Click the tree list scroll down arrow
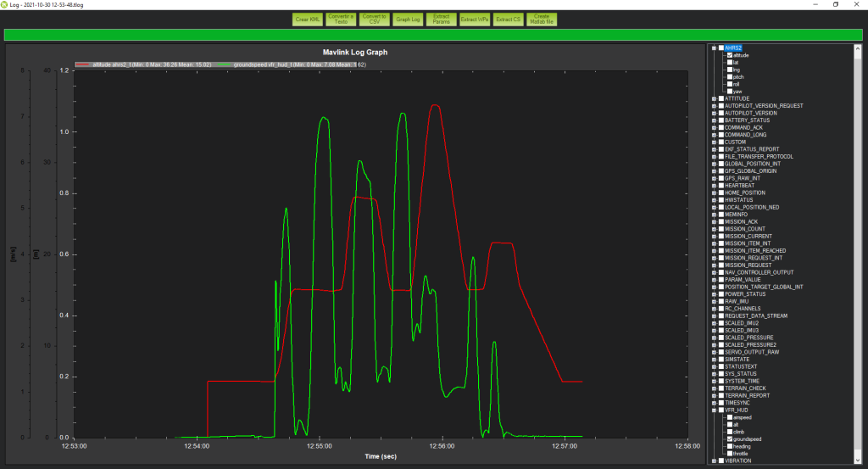 coord(859,461)
